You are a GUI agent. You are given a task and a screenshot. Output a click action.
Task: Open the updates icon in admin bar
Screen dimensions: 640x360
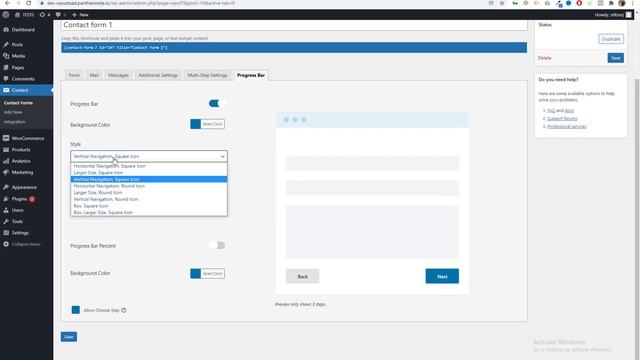click(x=42, y=15)
